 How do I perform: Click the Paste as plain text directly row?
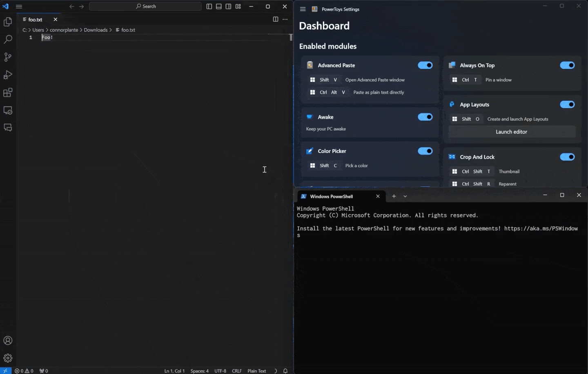click(x=356, y=92)
